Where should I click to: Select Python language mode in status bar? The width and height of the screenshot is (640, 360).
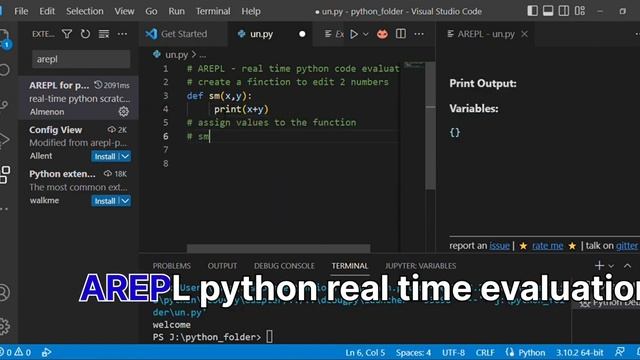531,352
